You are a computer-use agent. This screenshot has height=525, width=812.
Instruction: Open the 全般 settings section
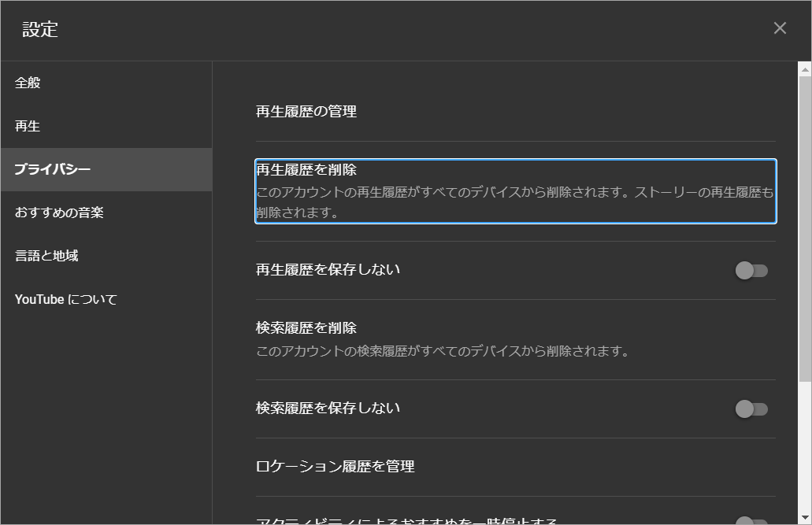[106, 83]
